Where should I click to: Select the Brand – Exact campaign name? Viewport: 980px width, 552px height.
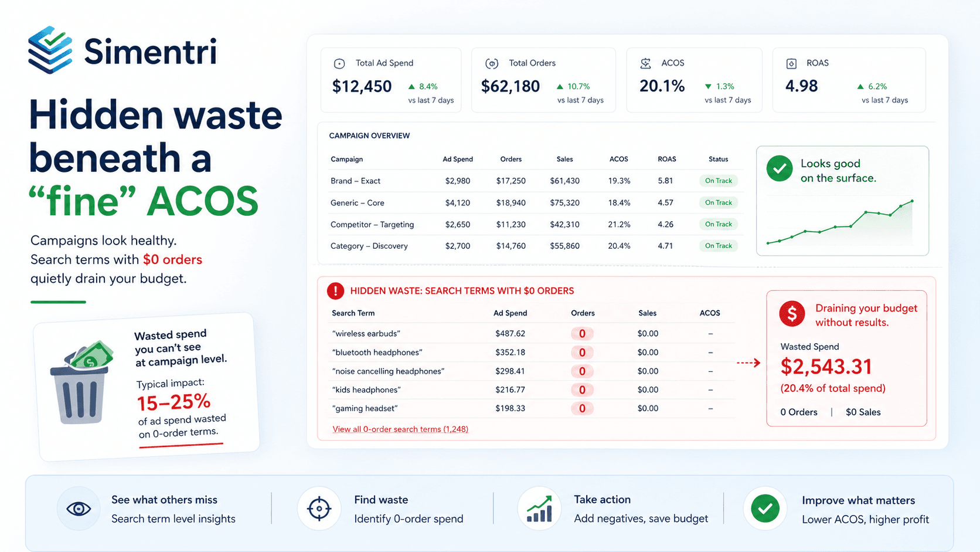coord(355,181)
